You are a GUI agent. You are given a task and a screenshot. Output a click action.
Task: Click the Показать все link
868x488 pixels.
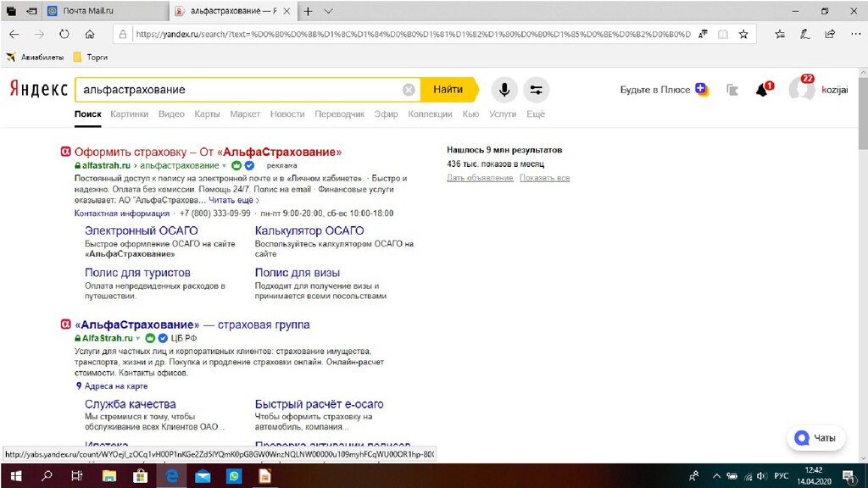545,178
